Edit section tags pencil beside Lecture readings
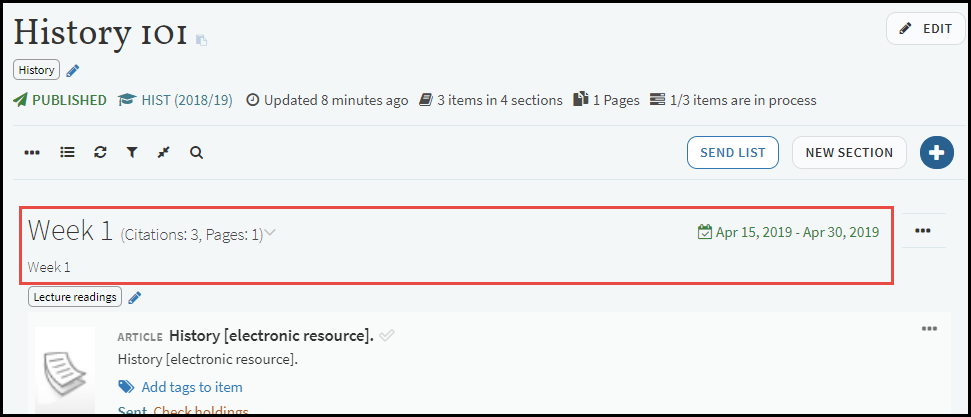The image size is (971, 417). coord(135,298)
